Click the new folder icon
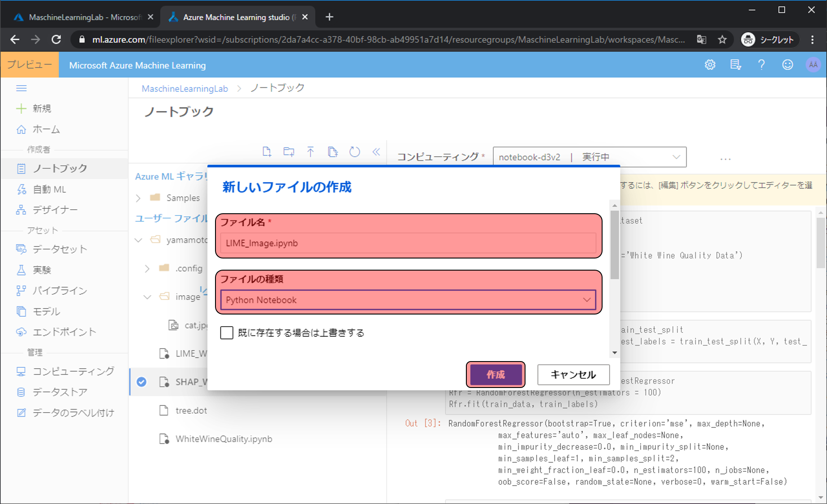 (289, 152)
